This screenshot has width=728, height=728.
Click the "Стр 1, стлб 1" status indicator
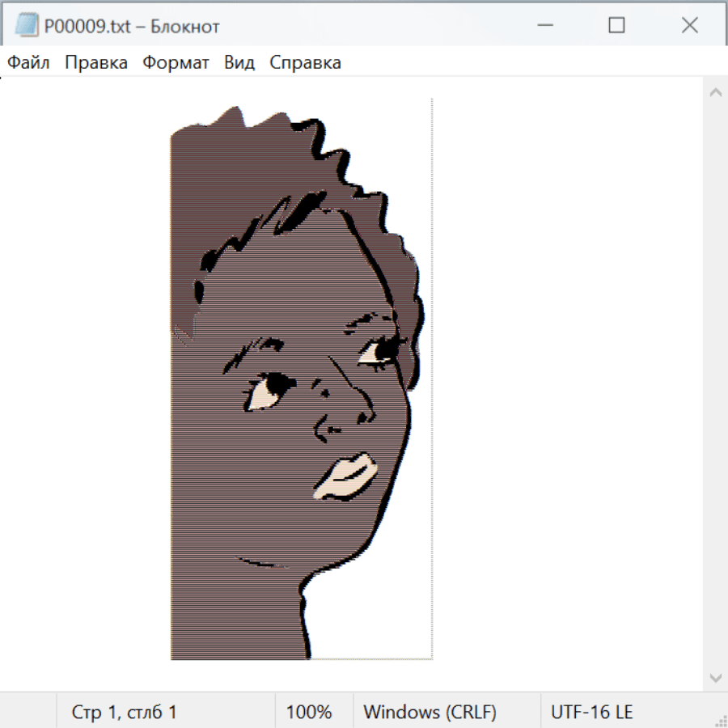(124, 712)
